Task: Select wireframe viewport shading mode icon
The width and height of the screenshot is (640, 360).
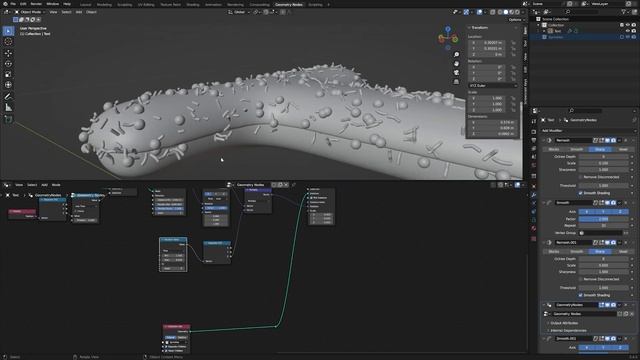Action: 500,12
